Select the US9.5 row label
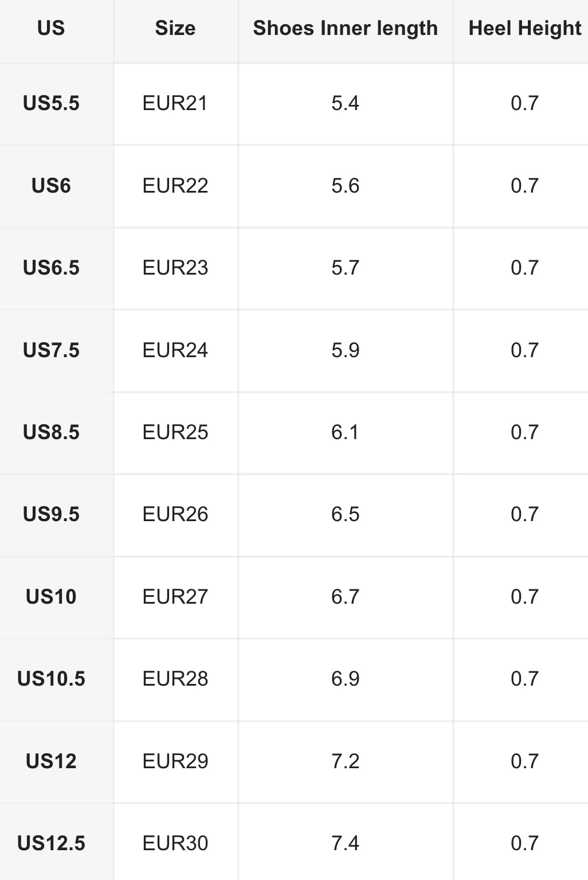This screenshot has width=588, height=880. 51,514
